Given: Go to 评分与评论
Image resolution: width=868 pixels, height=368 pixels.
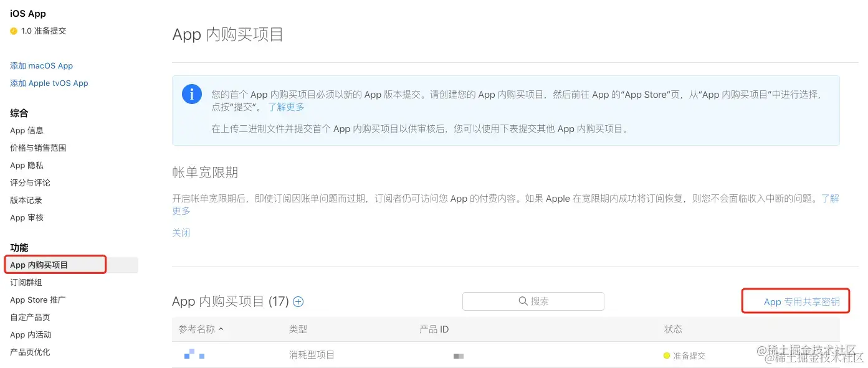Looking at the screenshot, I should [x=30, y=182].
